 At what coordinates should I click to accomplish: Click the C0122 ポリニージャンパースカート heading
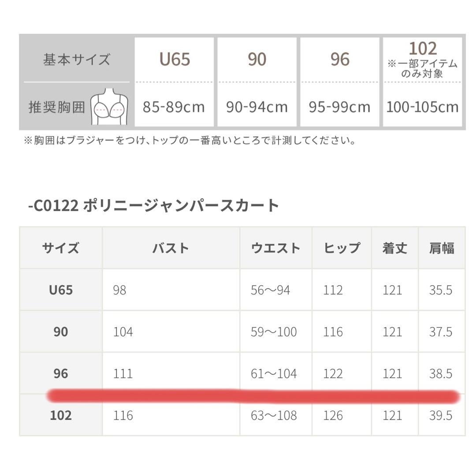(153, 205)
